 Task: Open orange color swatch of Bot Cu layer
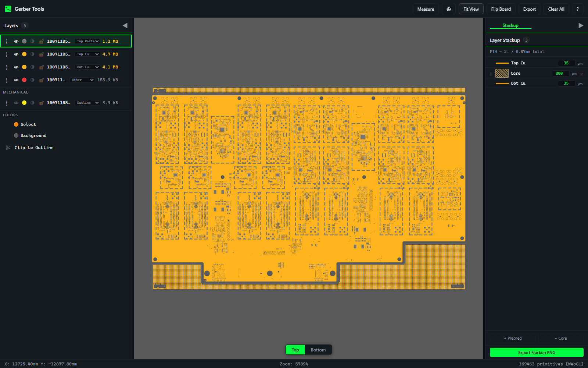click(24, 67)
